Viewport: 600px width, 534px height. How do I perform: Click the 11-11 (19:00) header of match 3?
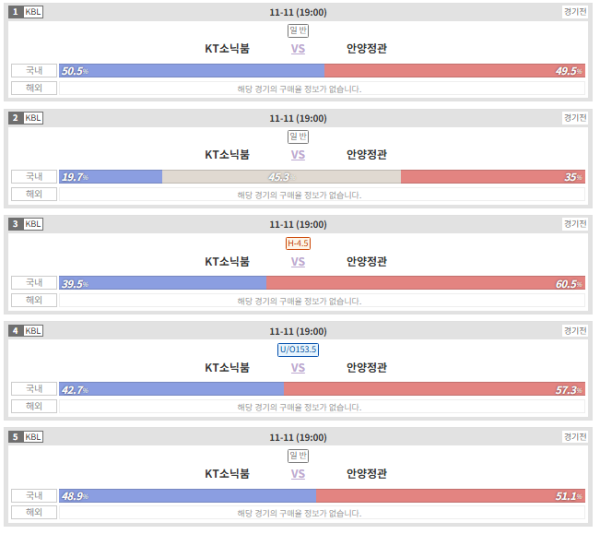[298, 225]
